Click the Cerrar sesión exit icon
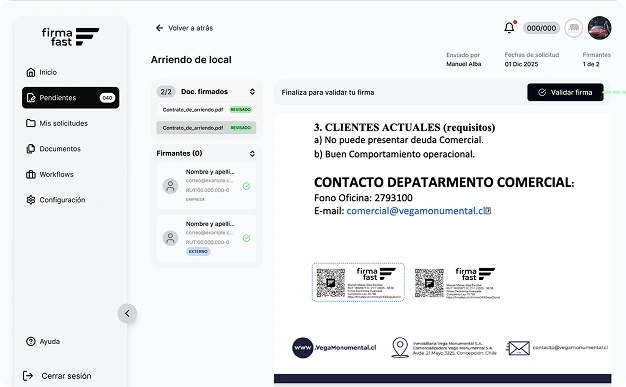 pos(28,376)
